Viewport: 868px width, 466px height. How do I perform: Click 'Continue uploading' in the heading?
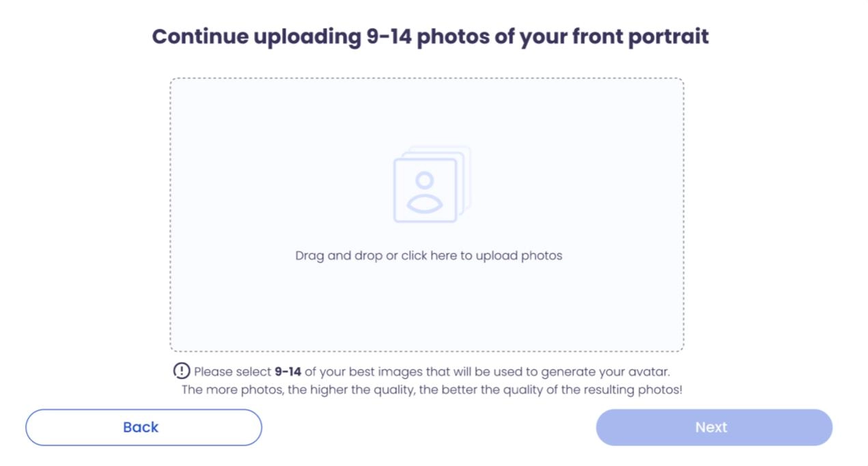[x=256, y=36]
